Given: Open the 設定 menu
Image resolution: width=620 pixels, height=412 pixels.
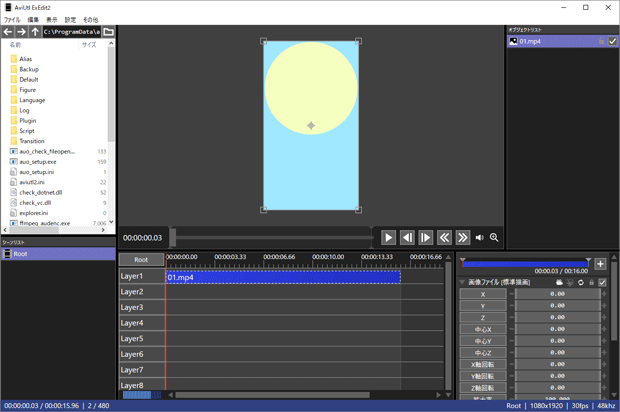Looking at the screenshot, I should (70, 20).
